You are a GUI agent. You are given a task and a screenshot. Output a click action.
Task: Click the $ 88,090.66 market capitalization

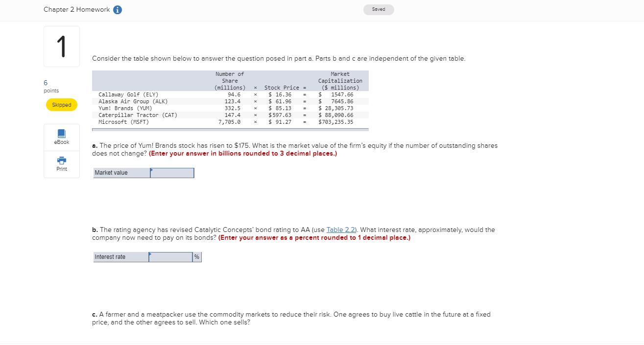[x=336, y=115]
